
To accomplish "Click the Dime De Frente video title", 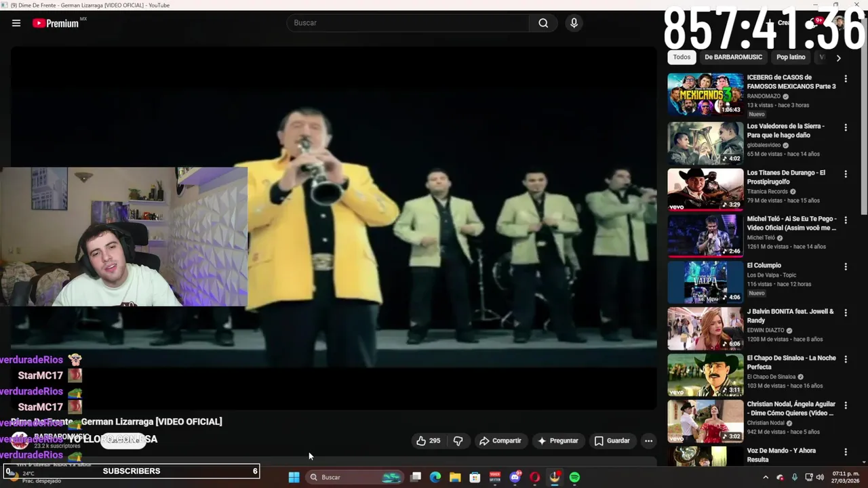I will tap(116, 422).
